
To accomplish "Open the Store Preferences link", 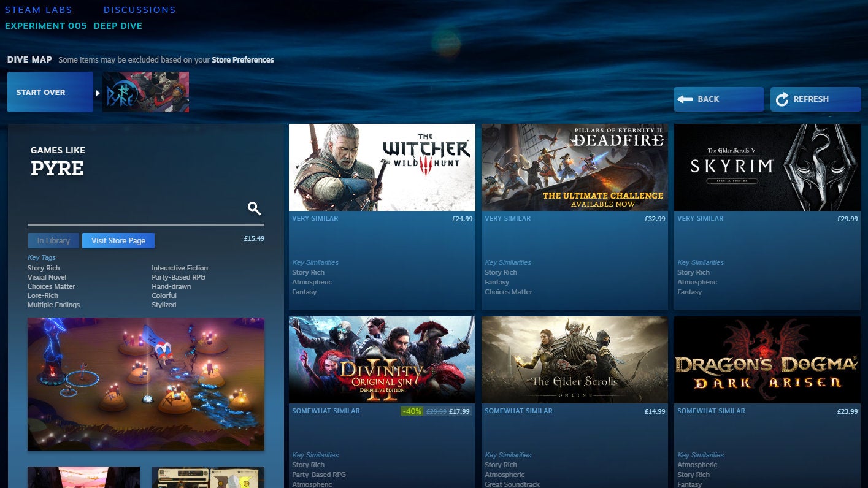I will coord(243,59).
